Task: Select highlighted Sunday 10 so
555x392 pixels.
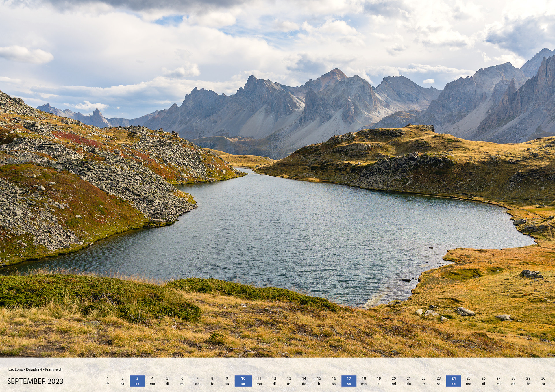Action: 243,381
